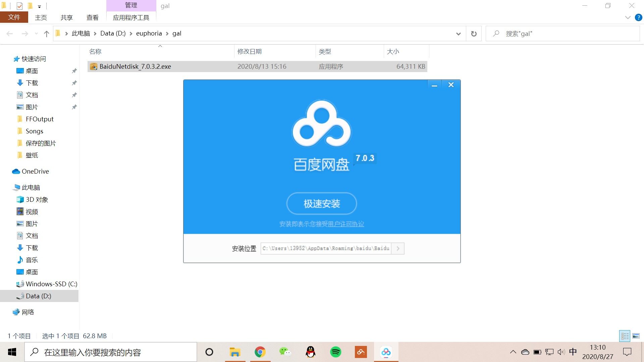The height and width of the screenshot is (362, 644).
Task: Select the BaiduNetdisk_7.0.3.2.exe file
Action: (x=257, y=66)
